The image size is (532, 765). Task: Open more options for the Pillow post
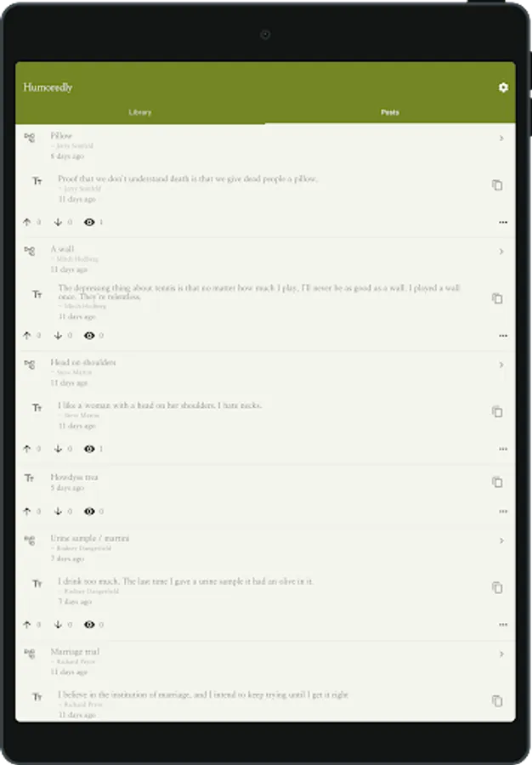503,223
